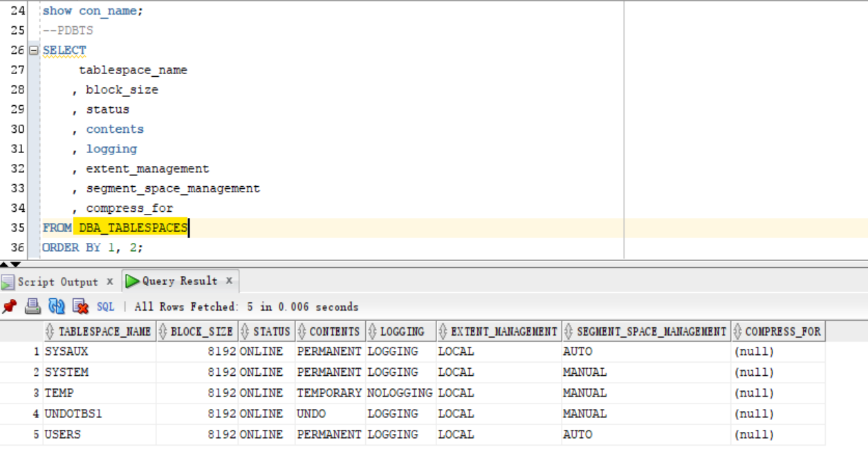Click the delete row icon in result toolbar
This screenshot has height=463, width=868.
[x=81, y=306]
